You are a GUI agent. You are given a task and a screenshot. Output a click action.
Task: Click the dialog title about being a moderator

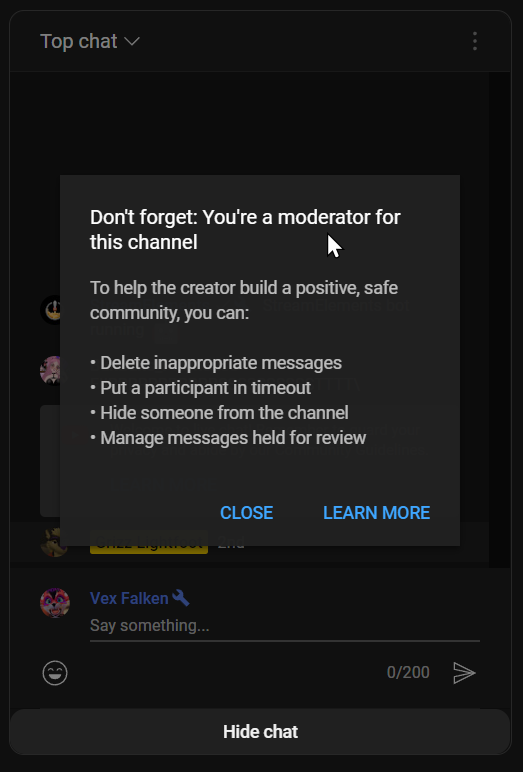click(x=245, y=229)
